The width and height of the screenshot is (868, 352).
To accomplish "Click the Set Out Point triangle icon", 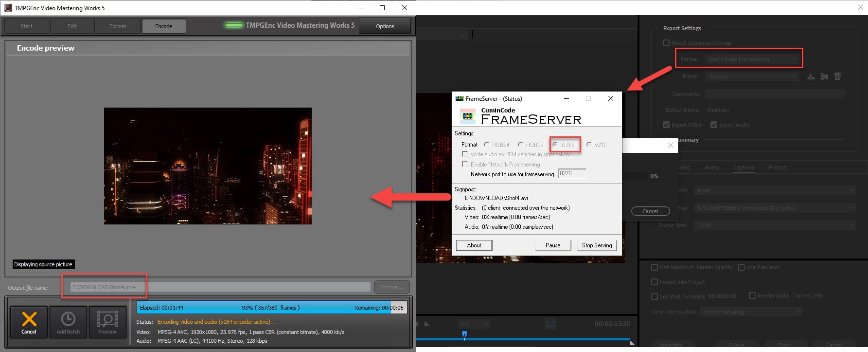I will pos(426,324).
